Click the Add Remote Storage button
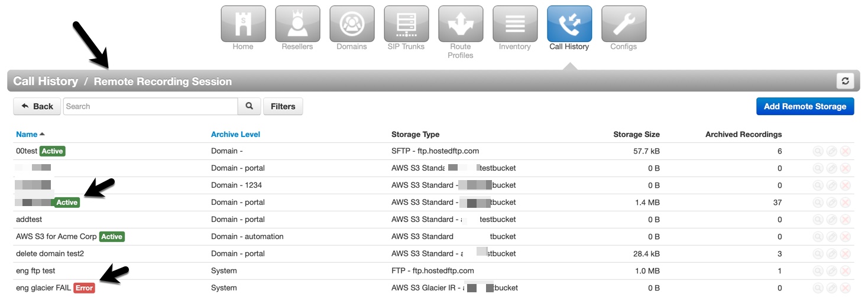Image resolution: width=868 pixels, height=297 pixels. coord(805,106)
